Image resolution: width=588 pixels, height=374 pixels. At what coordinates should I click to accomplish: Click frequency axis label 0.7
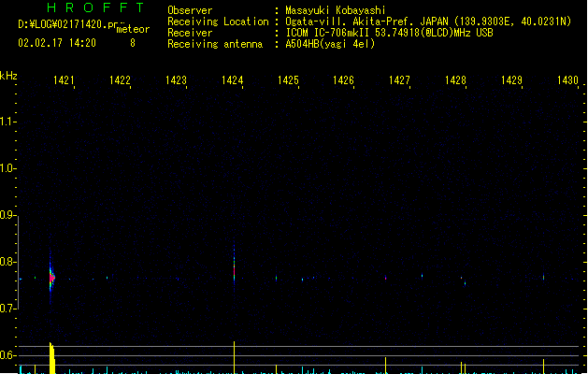tap(7, 309)
